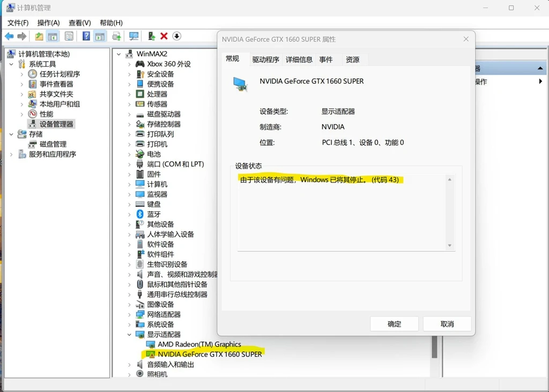Uninstall device using the red X icon
This screenshot has height=392, width=549.
point(164,36)
